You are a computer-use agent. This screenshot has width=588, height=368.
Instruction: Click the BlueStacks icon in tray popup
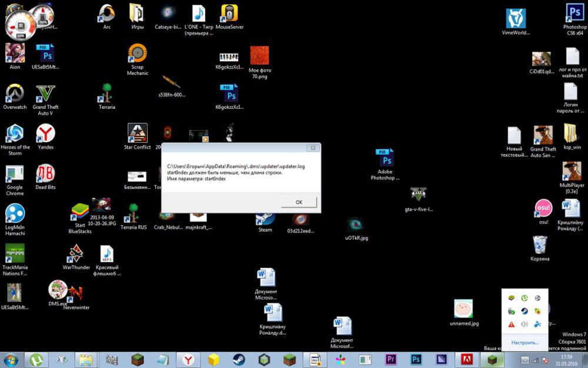tap(511, 298)
